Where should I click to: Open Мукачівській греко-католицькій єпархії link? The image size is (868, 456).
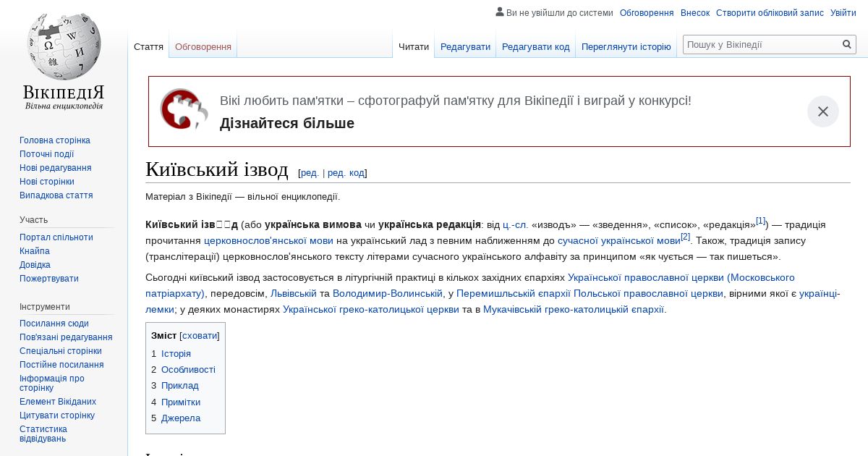[x=574, y=309]
